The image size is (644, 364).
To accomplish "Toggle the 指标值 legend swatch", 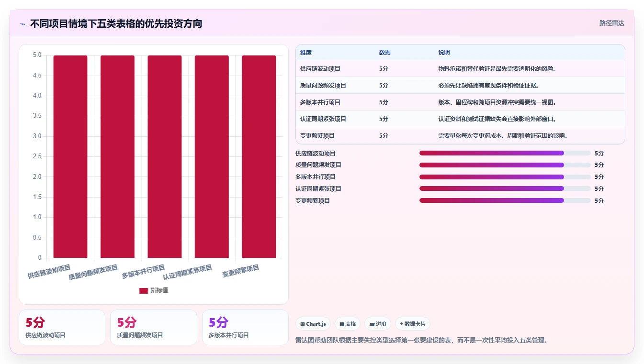I will [x=144, y=290].
